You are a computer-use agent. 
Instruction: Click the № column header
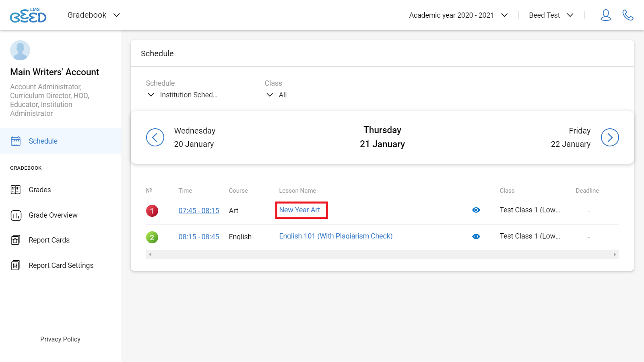click(x=149, y=191)
